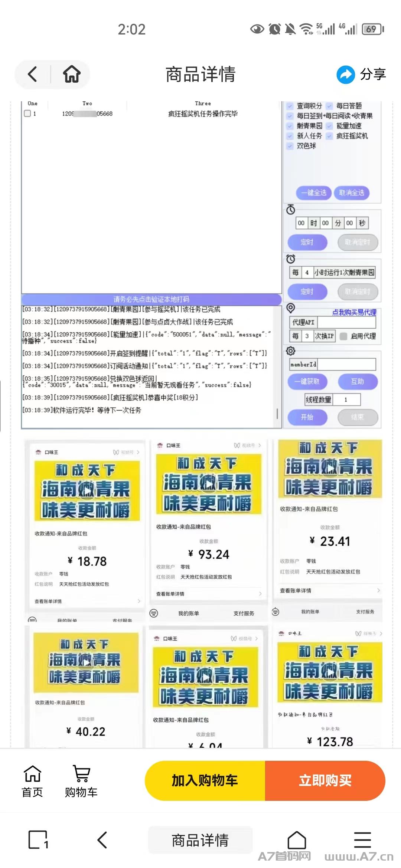
Task: Open 查看账单详情 in the ¥93.24 card
Action: [209, 594]
